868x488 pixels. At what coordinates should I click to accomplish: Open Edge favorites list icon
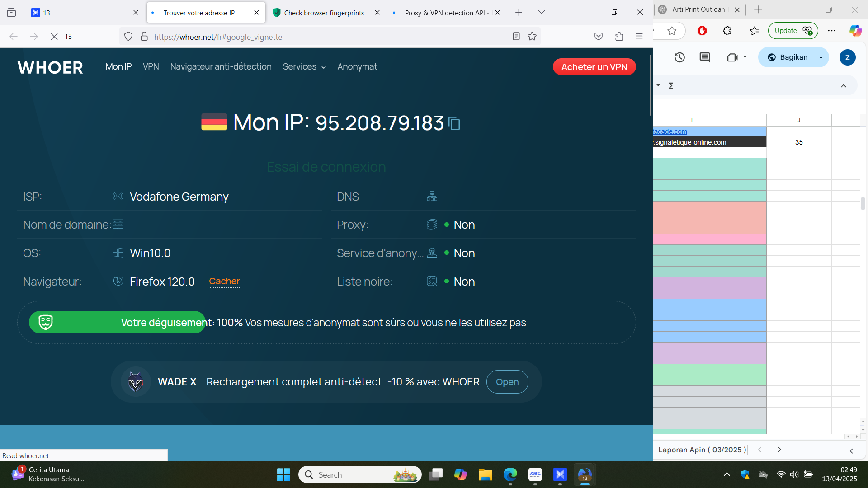pos(755,31)
